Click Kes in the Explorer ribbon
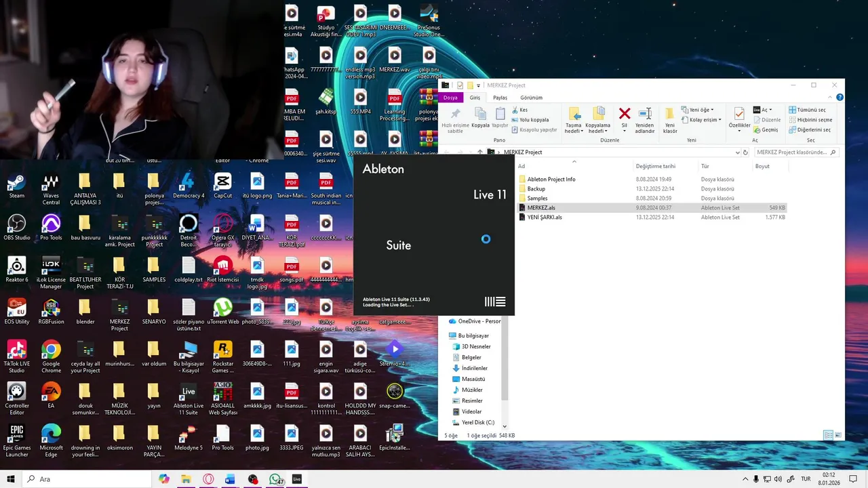Viewport: 868px width, 488px height. [519, 110]
